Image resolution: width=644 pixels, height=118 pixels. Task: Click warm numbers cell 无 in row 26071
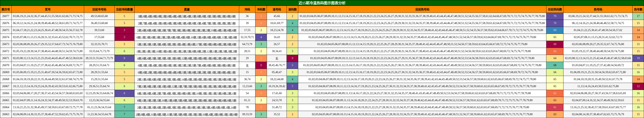click(277, 58)
